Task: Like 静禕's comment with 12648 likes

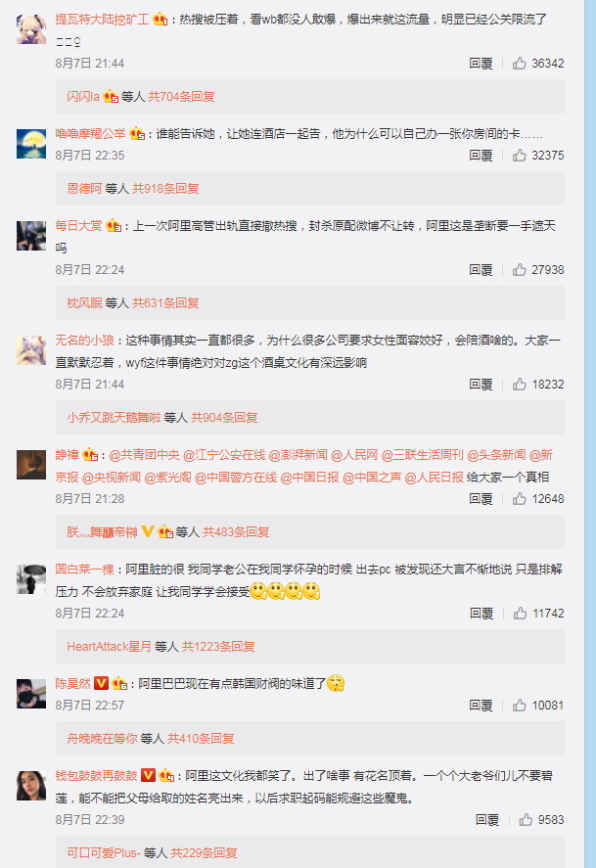Action: point(519,499)
